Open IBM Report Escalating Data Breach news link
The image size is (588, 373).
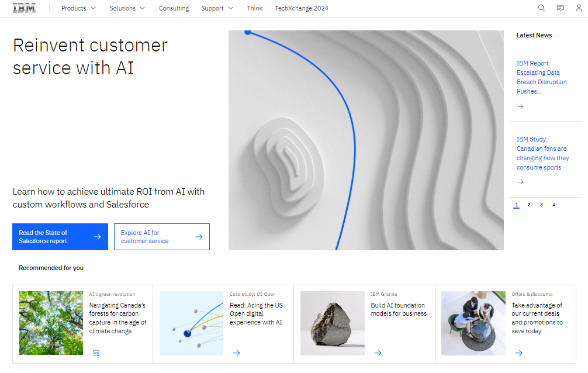[541, 77]
